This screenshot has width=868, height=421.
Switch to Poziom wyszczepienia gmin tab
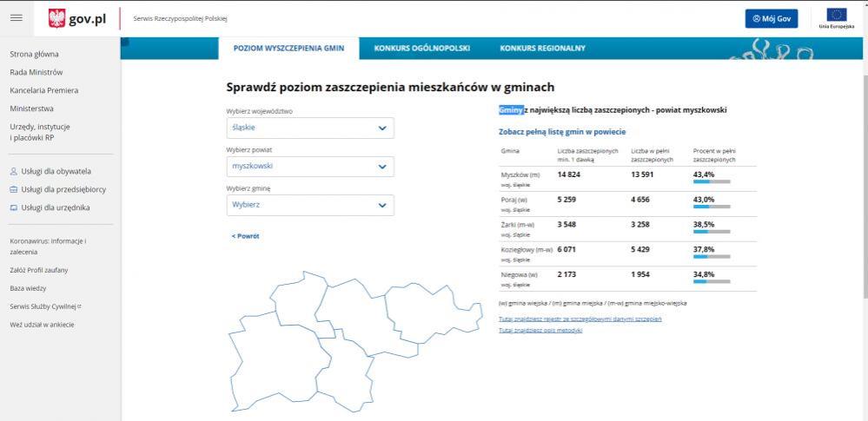[x=288, y=48]
